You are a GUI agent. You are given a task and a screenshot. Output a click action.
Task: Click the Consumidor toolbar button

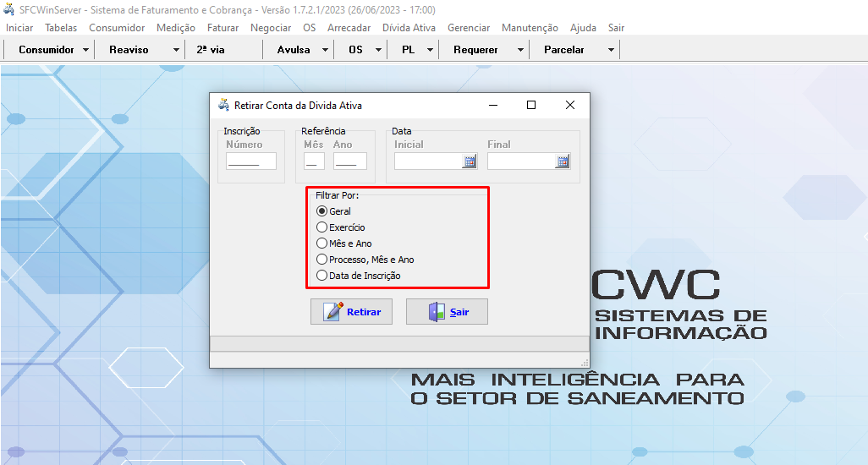click(x=47, y=50)
